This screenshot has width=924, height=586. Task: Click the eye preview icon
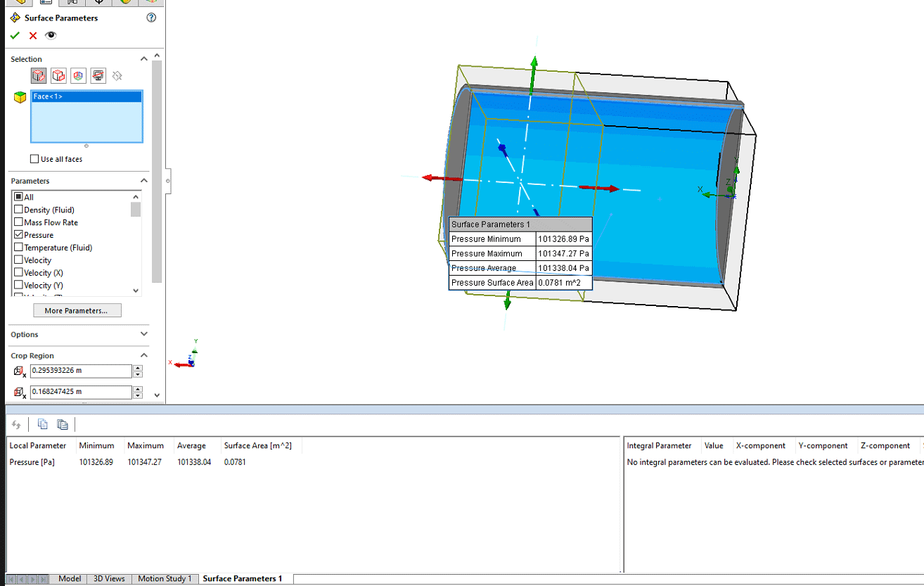coord(51,36)
